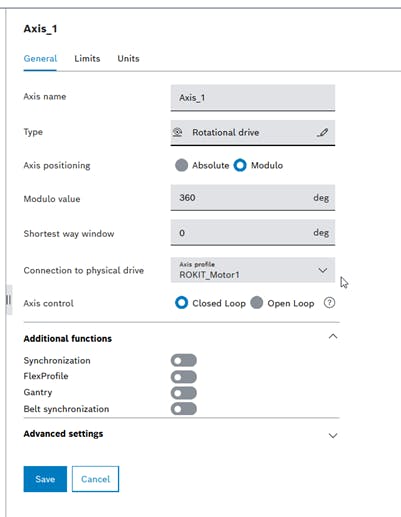Toggle Belt synchronization on

(x=184, y=409)
